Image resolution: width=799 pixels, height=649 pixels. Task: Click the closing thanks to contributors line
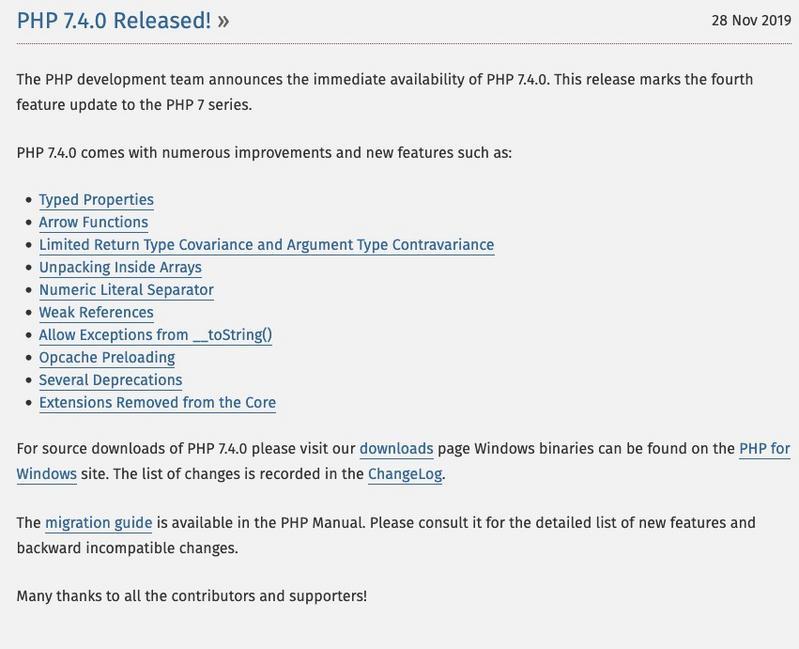tap(192, 596)
